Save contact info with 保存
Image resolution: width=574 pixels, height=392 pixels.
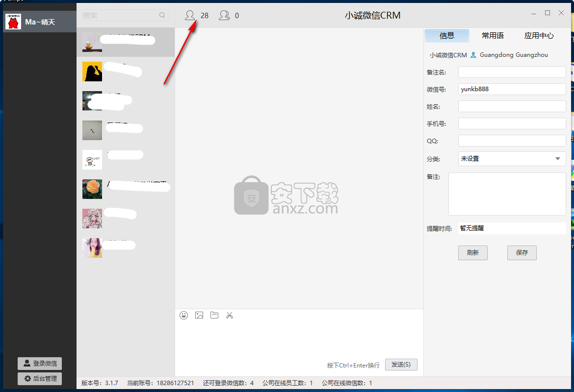[x=522, y=253]
